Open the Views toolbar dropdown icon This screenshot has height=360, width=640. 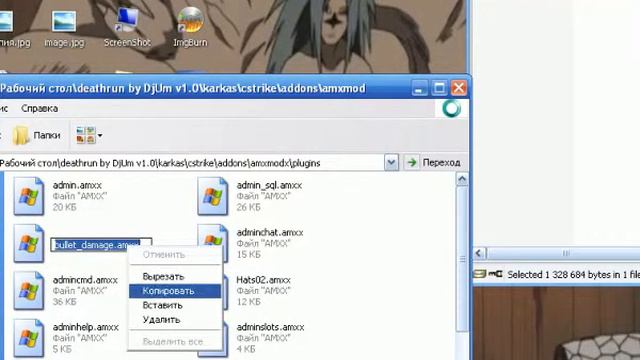point(89,135)
